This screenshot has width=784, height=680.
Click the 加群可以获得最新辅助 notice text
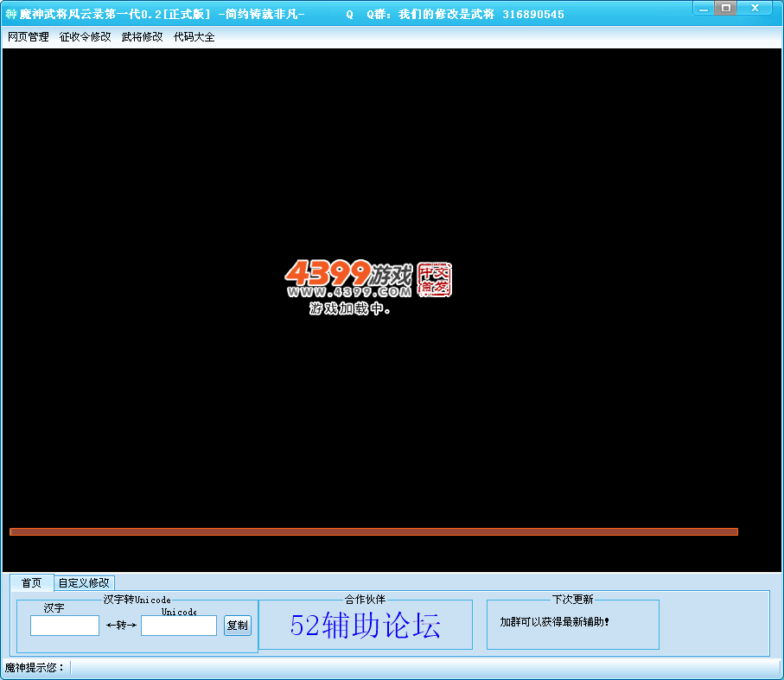554,622
